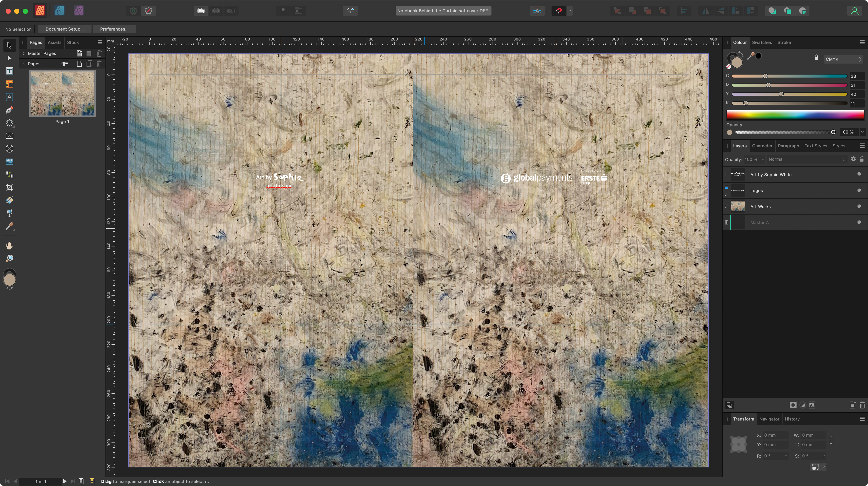868x486 pixels.
Task: Add an adjustment layer icon
Action: (803, 405)
